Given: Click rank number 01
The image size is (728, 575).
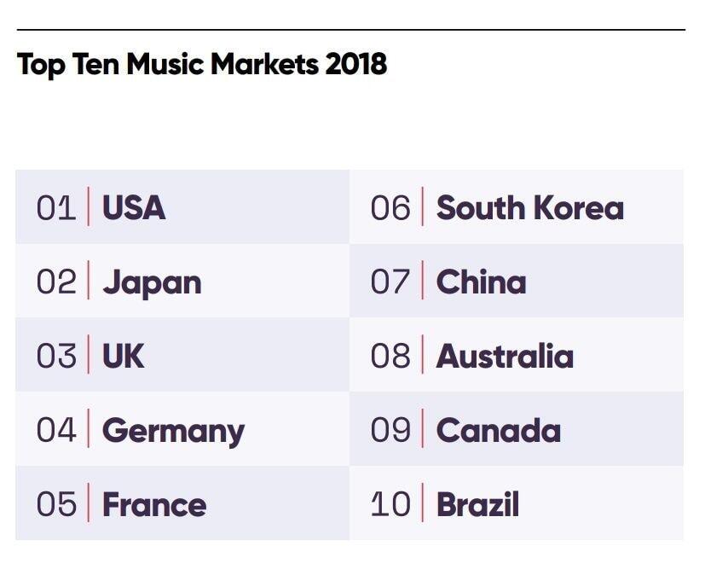Looking at the screenshot, I should click(x=56, y=207).
